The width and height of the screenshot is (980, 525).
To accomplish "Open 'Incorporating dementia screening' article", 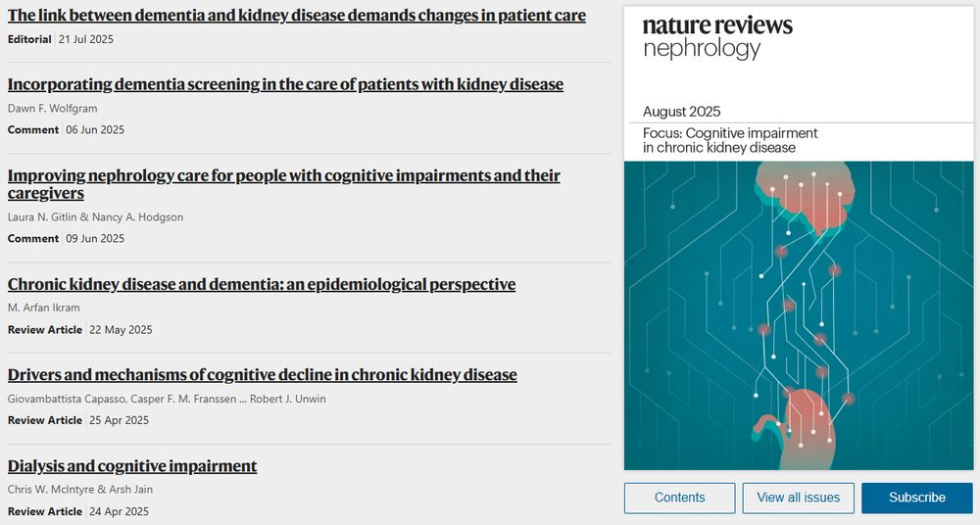I will 285,84.
